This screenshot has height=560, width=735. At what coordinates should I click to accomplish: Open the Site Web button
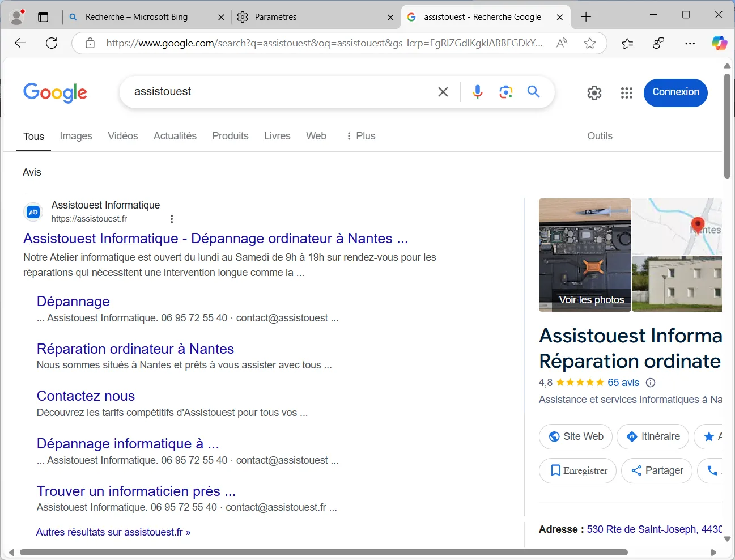click(x=576, y=436)
